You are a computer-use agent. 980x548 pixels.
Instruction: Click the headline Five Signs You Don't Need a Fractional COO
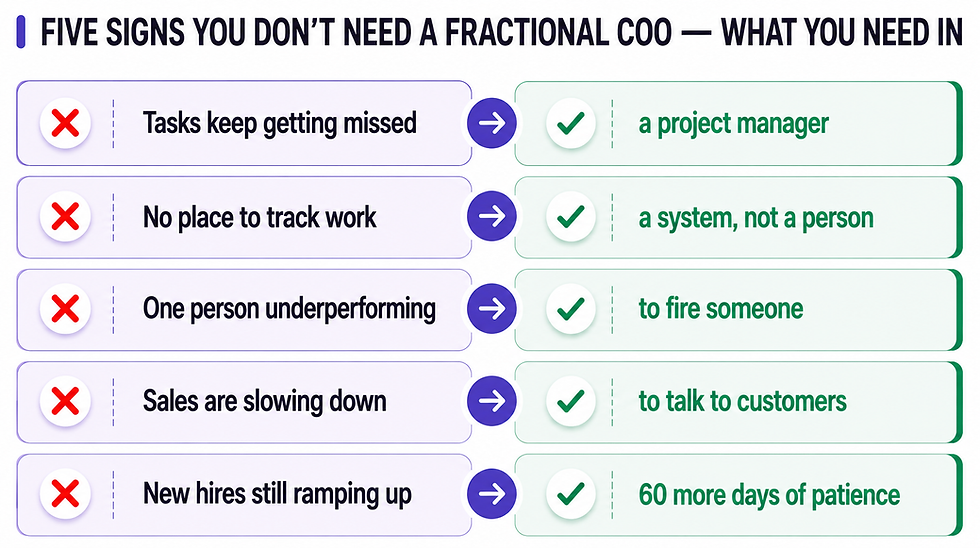356,32
